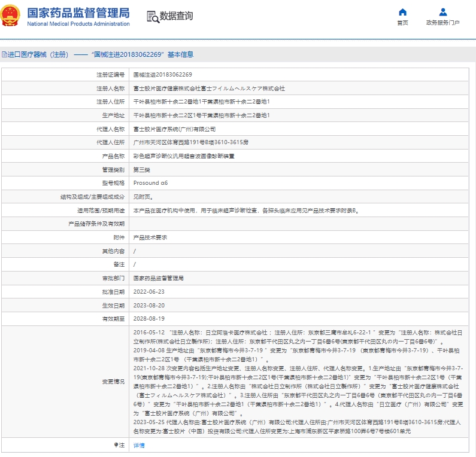This screenshot has height=457, width=476.
Task: Click the 第三类 management category cell
Action: pyautogui.click(x=141, y=170)
